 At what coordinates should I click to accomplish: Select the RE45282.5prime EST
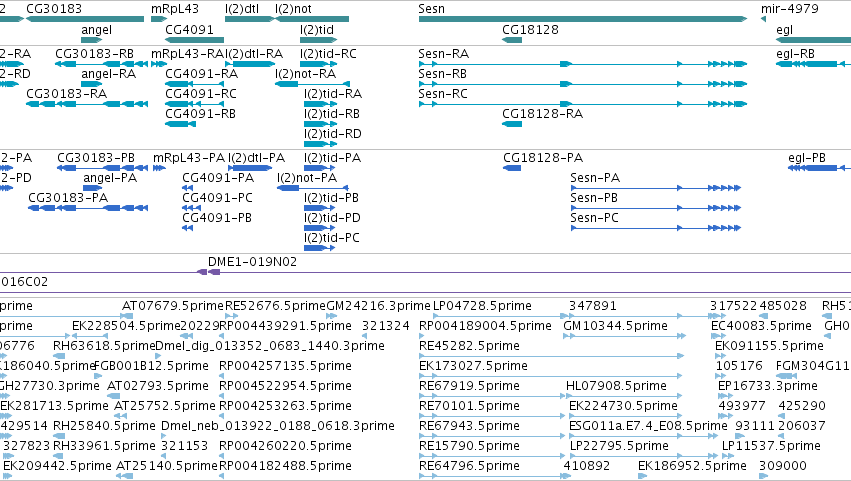(469, 346)
